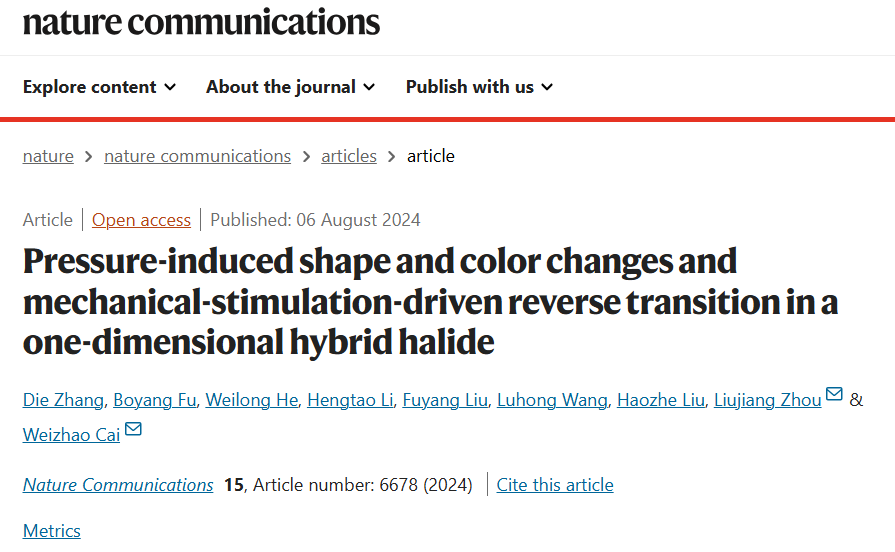Open author Luhong Wang's link
This screenshot has height=552, width=895.
(x=552, y=400)
